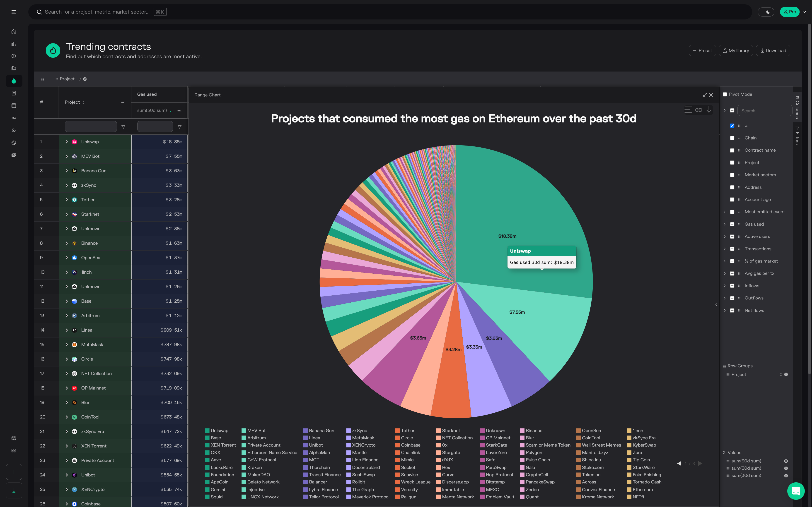This screenshot has height=507, width=812.
Task: Check the Chain column checkbox
Action: click(732, 138)
